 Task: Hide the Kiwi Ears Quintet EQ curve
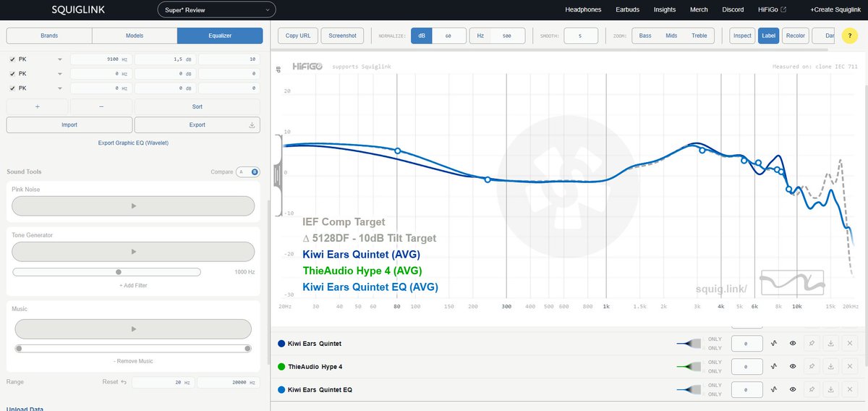tap(793, 390)
